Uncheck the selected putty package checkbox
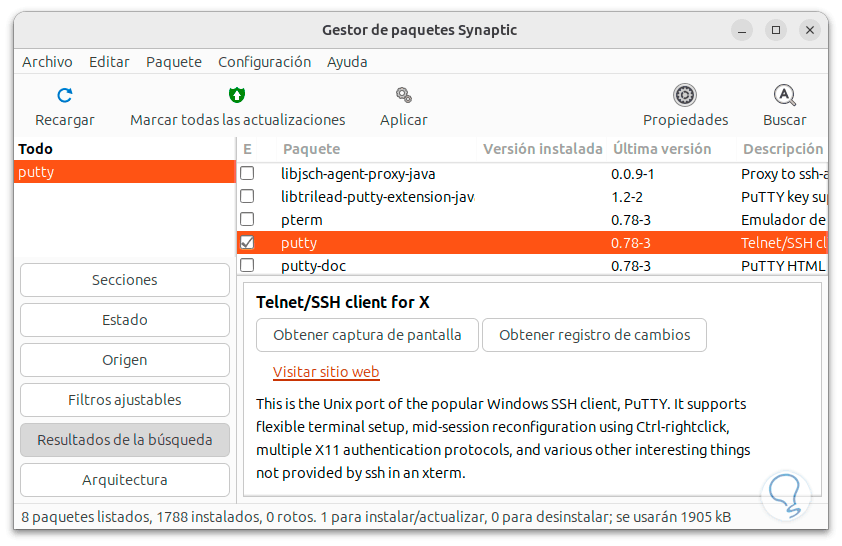The image size is (842, 546). pyautogui.click(x=247, y=243)
